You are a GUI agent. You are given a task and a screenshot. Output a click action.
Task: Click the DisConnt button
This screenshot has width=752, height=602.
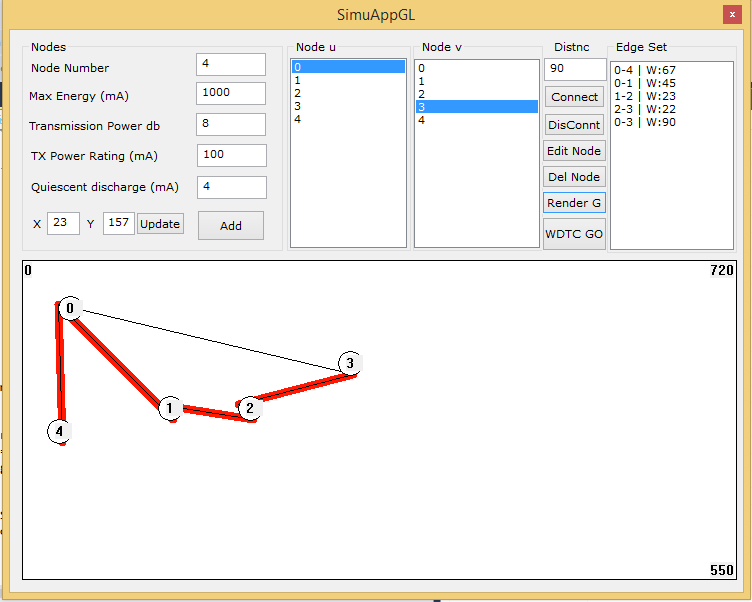(x=574, y=125)
